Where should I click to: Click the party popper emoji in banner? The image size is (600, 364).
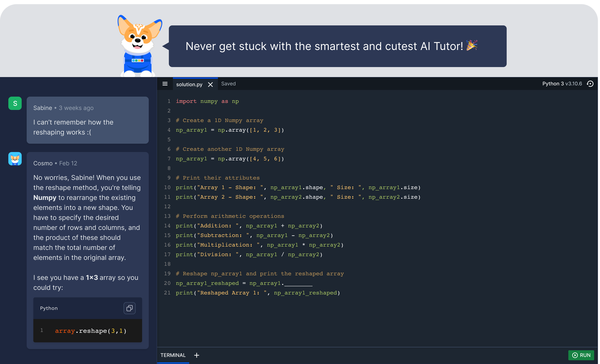(472, 45)
